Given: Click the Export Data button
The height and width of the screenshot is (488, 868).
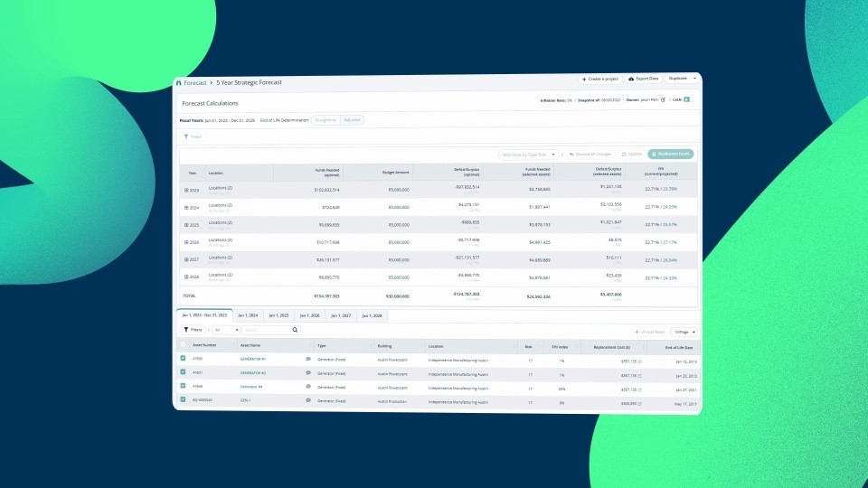Looking at the screenshot, I should click(x=643, y=79).
